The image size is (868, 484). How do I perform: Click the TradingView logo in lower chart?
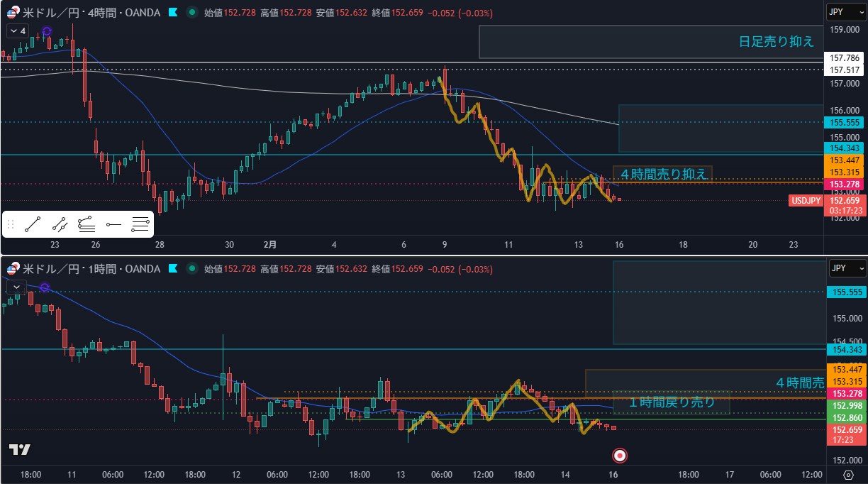[19, 449]
